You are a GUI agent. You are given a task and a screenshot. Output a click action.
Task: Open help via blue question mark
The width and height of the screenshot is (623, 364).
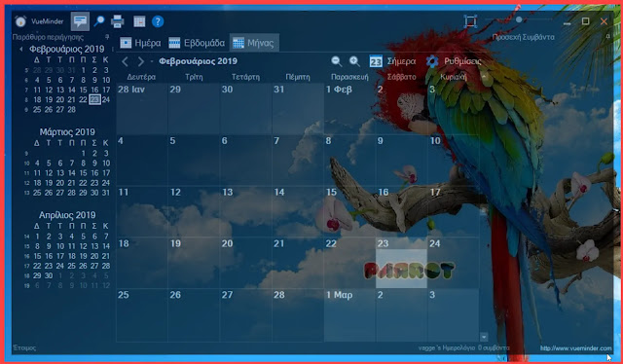[158, 21]
